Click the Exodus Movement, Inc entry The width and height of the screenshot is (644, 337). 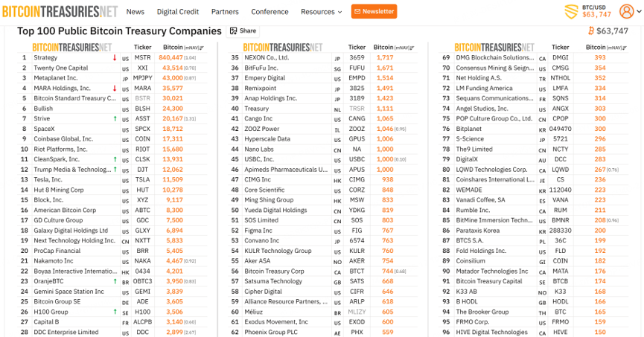point(276,322)
